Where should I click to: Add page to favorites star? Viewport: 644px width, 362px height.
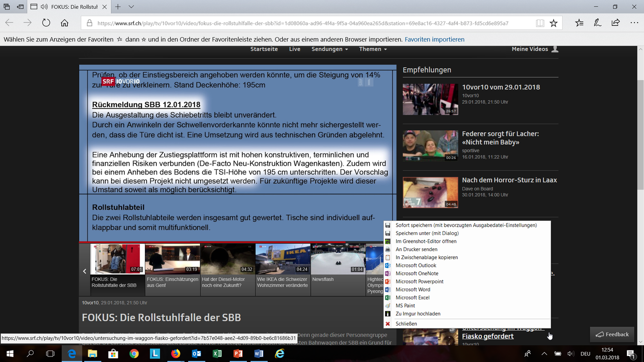point(553,23)
